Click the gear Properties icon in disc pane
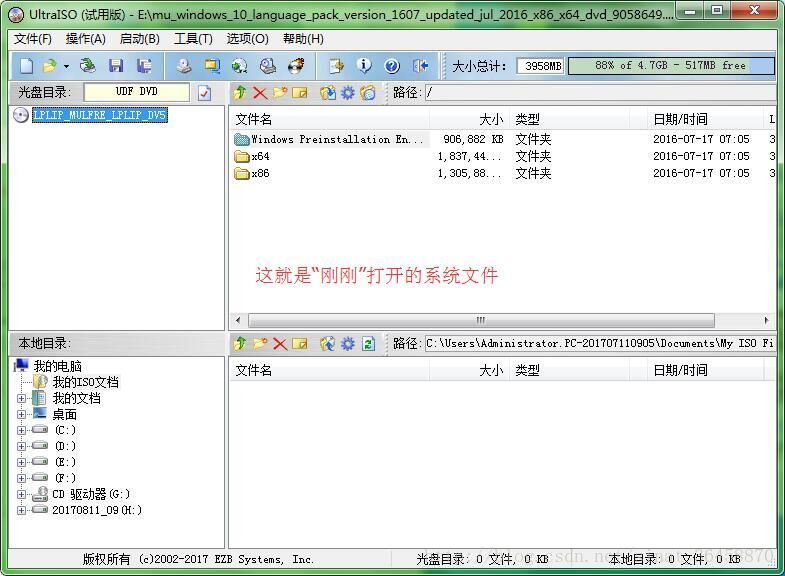Viewport: 785px width, 576px height. [x=347, y=93]
